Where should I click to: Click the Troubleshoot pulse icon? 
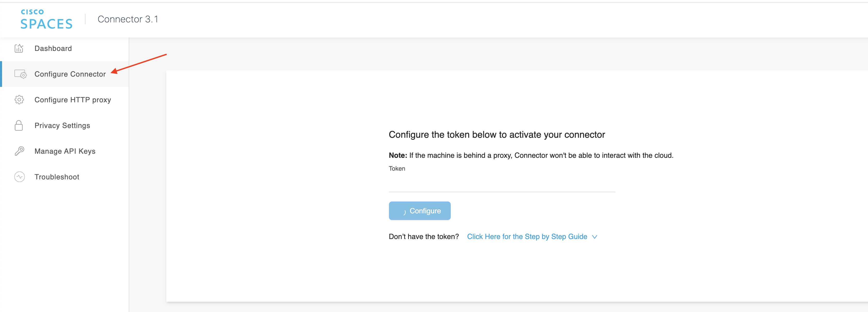(19, 177)
